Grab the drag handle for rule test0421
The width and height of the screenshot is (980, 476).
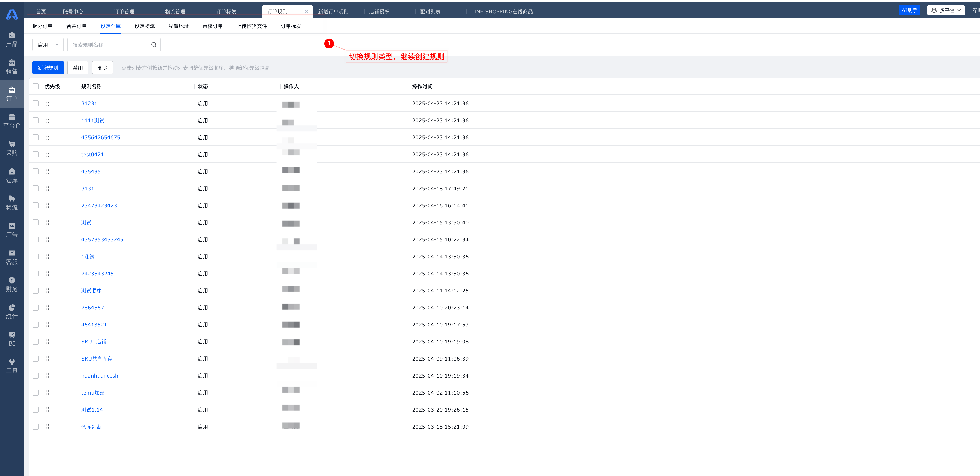pyautogui.click(x=48, y=154)
